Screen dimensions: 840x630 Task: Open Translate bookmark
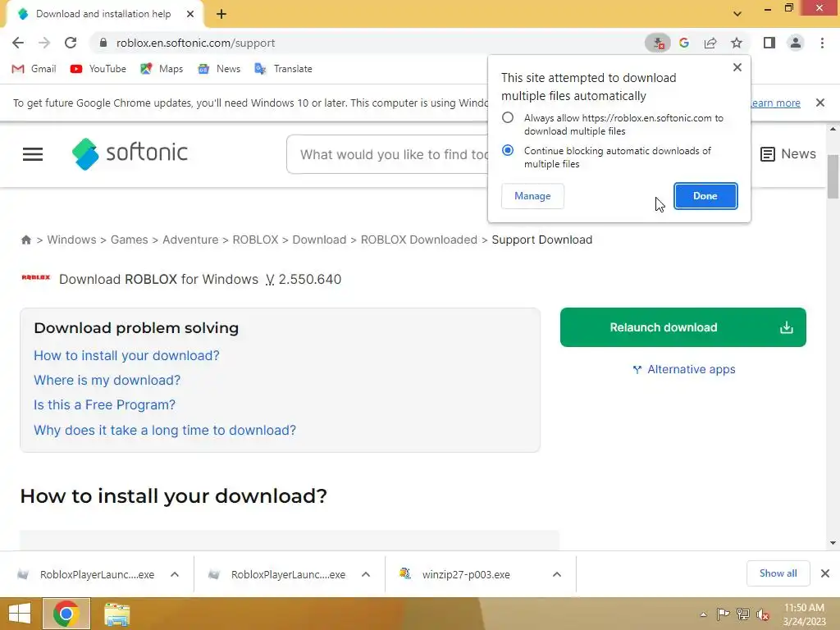pyautogui.click(x=283, y=69)
